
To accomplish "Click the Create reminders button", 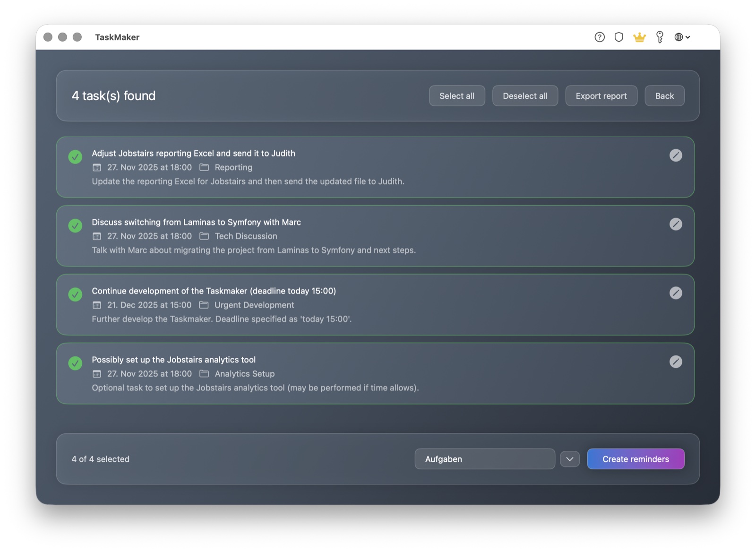I will click(636, 458).
